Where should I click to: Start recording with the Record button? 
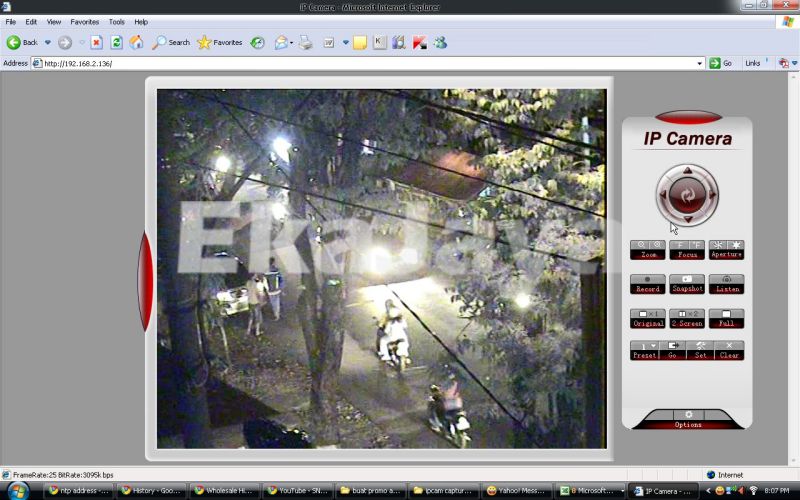click(x=648, y=284)
